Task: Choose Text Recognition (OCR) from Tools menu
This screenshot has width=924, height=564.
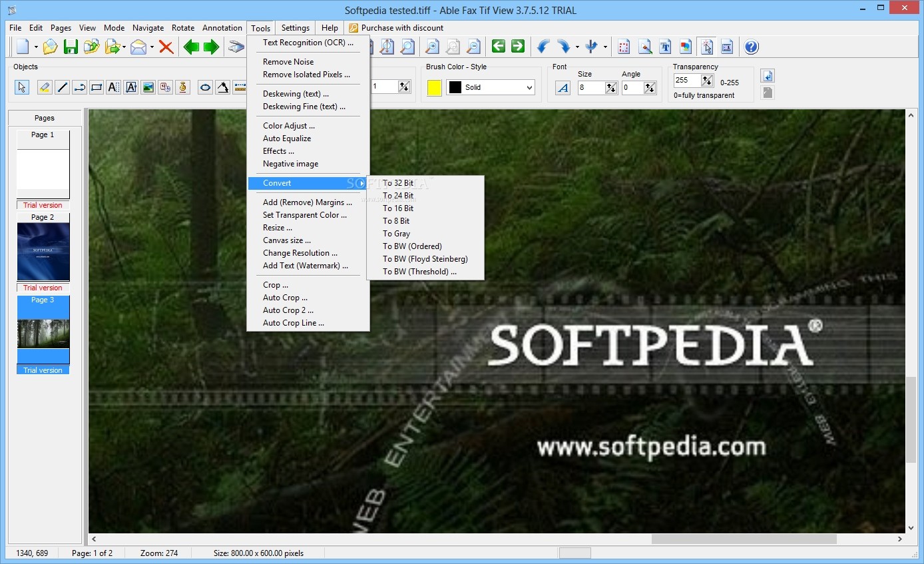Action: click(x=308, y=43)
